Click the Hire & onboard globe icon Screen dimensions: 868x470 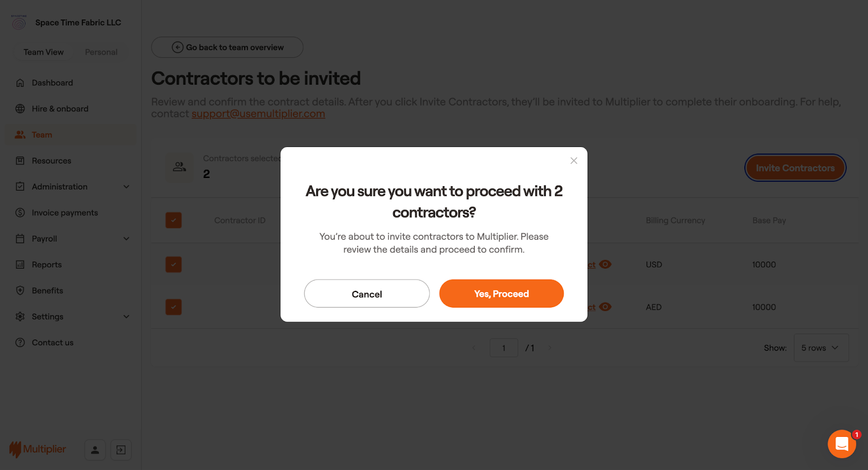[20, 109]
